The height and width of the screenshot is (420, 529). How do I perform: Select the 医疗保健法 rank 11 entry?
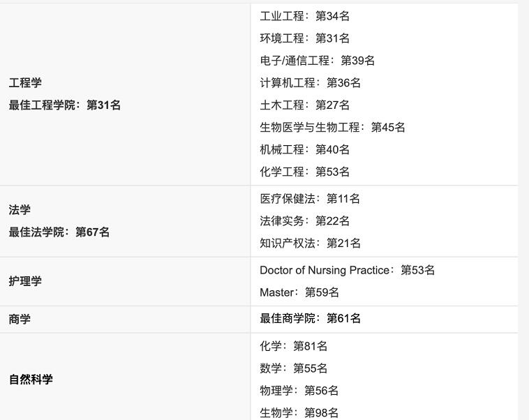310,199
